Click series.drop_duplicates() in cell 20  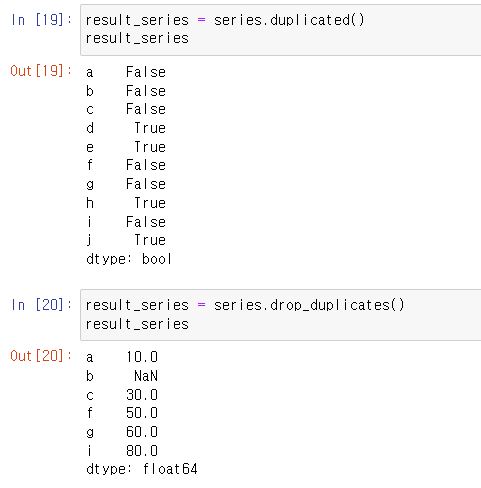pos(309,305)
